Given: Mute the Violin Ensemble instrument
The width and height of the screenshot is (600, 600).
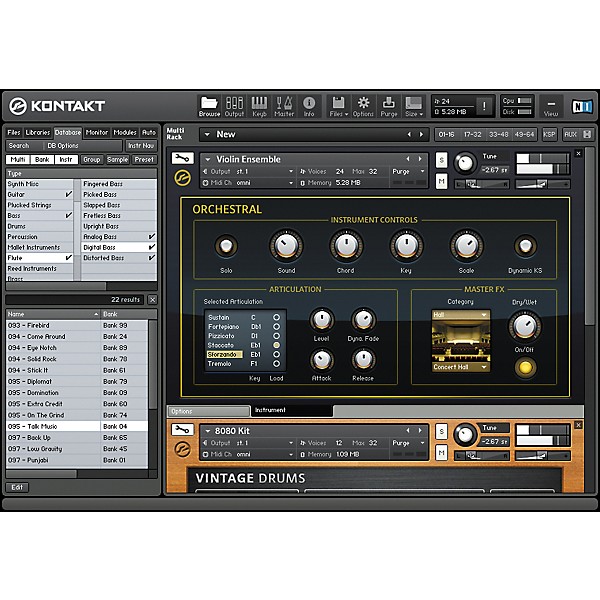Looking at the screenshot, I should click(x=442, y=181).
